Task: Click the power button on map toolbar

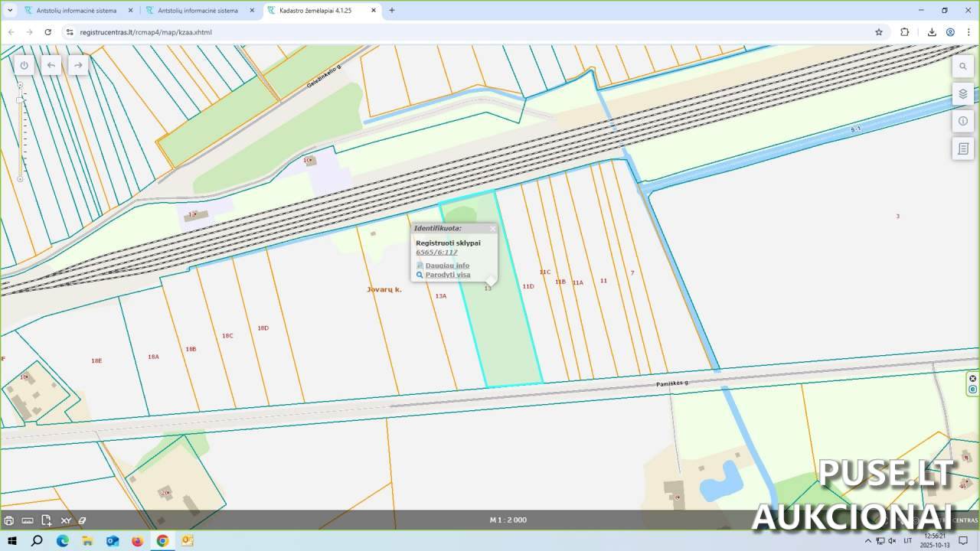Action: (x=24, y=65)
